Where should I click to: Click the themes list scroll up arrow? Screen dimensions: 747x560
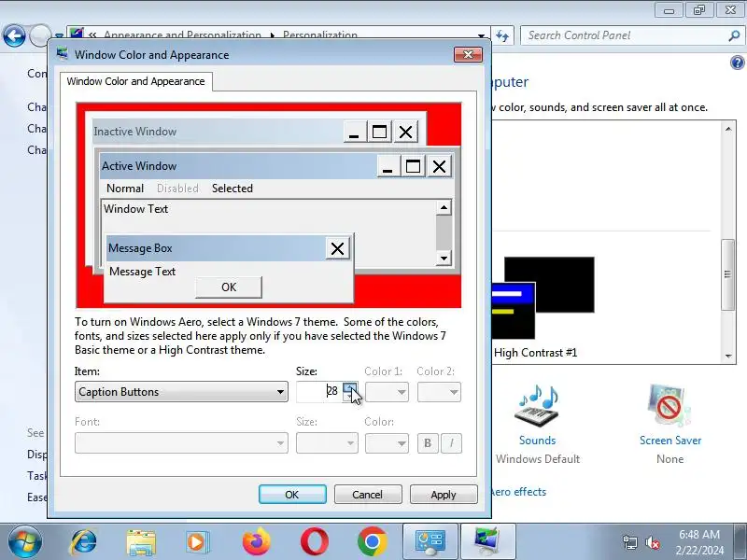pyautogui.click(x=728, y=129)
